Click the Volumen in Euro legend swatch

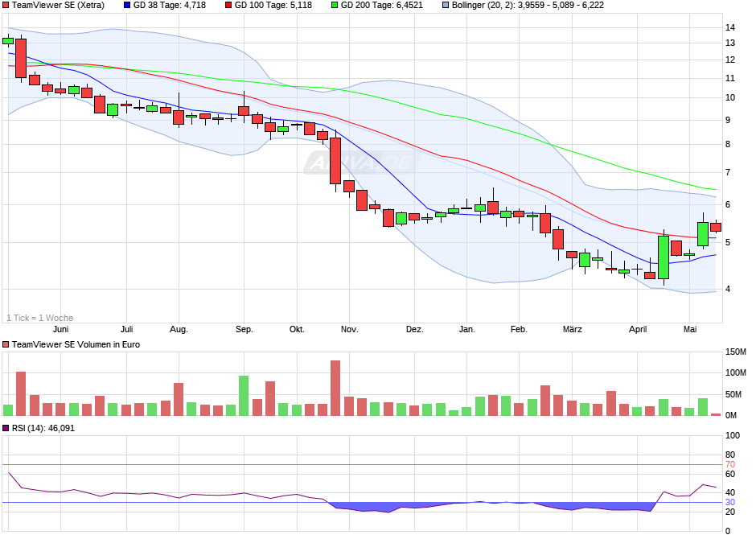click(x=6, y=344)
